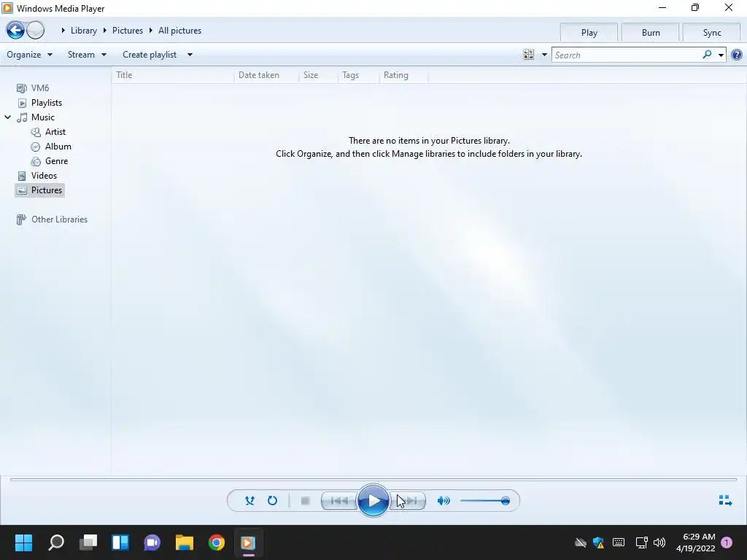
Task: Click the Previous track button
Action: coord(339,500)
